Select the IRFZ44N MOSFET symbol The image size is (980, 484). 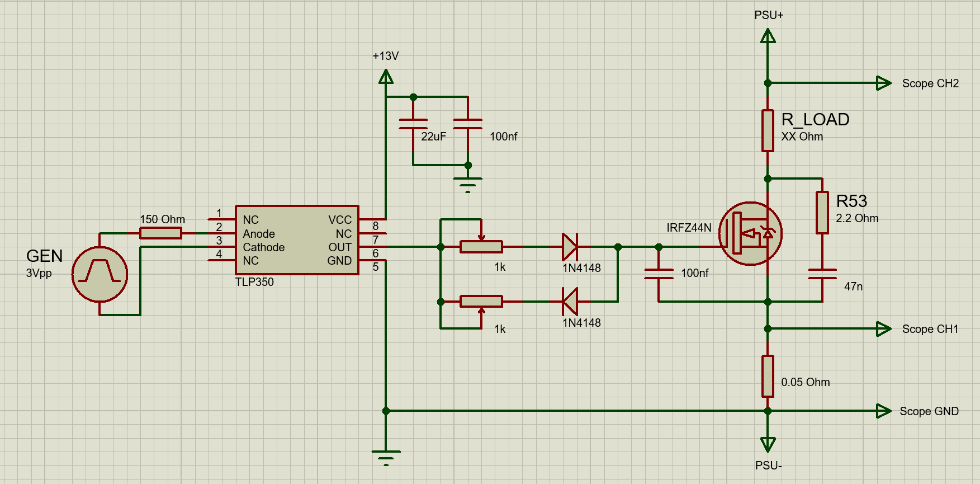pyautogui.click(x=750, y=233)
